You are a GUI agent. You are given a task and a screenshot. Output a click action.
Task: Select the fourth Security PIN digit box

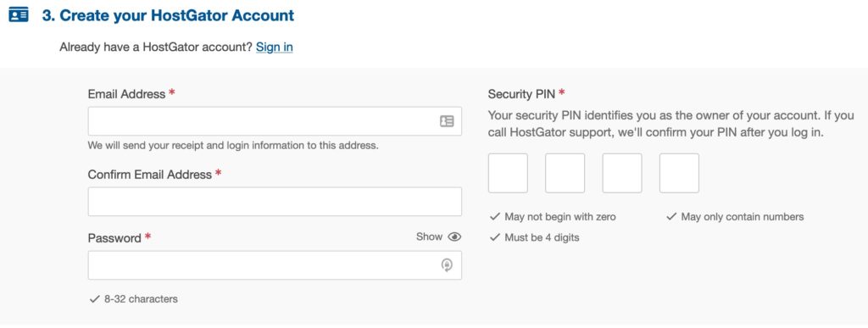pyautogui.click(x=679, y=173)
